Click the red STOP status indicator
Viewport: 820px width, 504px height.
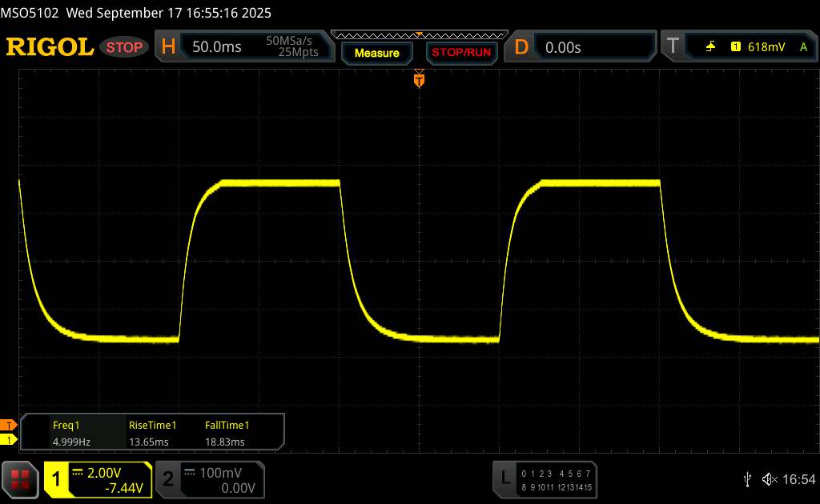pyautogui.click(x=125, y=47)
